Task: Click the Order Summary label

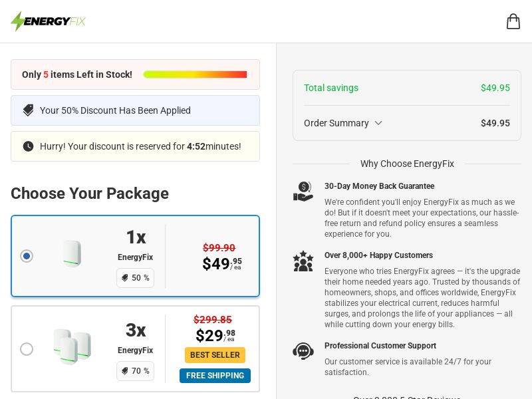Action: click(336, 123)
